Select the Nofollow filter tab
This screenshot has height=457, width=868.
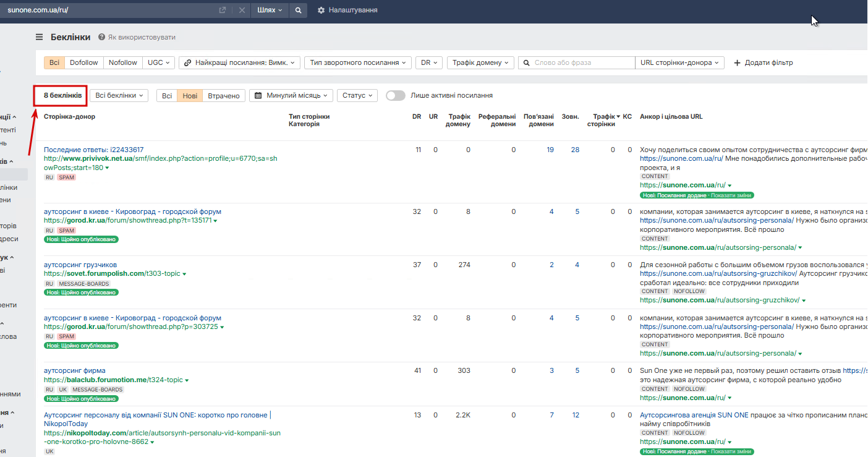pos(123,62)
